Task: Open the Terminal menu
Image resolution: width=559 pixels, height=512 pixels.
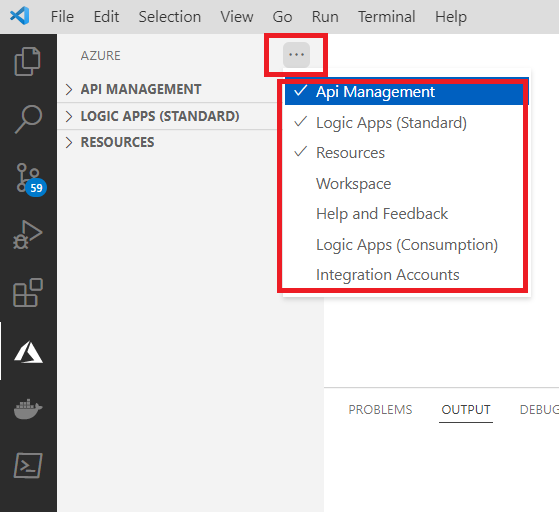Action: pos(386,17)
